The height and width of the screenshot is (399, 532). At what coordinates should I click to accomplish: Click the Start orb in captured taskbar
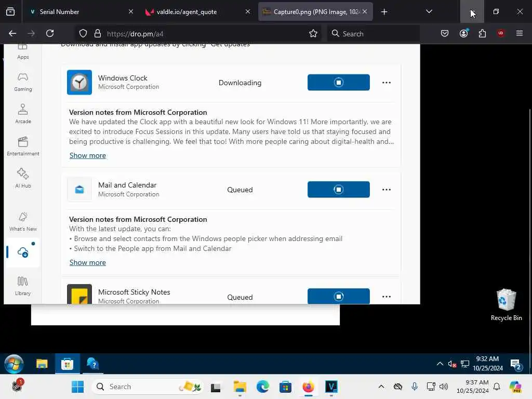[x=14, y=364]
